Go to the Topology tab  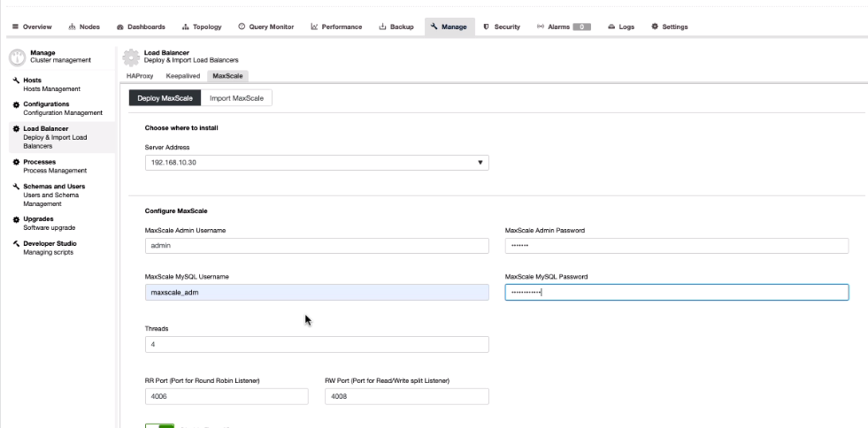pos(202,27)
